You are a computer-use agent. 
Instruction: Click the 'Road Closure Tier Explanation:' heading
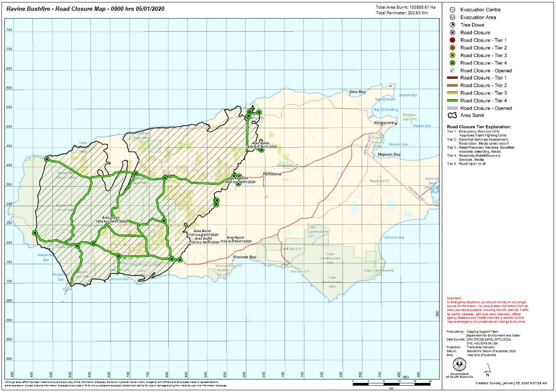479,127
